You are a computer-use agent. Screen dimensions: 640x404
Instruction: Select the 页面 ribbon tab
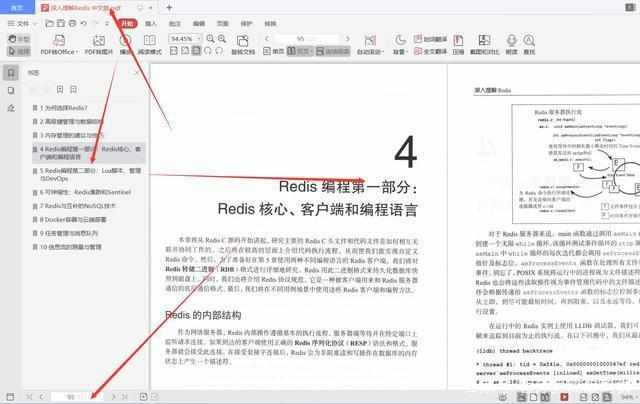[222, 24]
